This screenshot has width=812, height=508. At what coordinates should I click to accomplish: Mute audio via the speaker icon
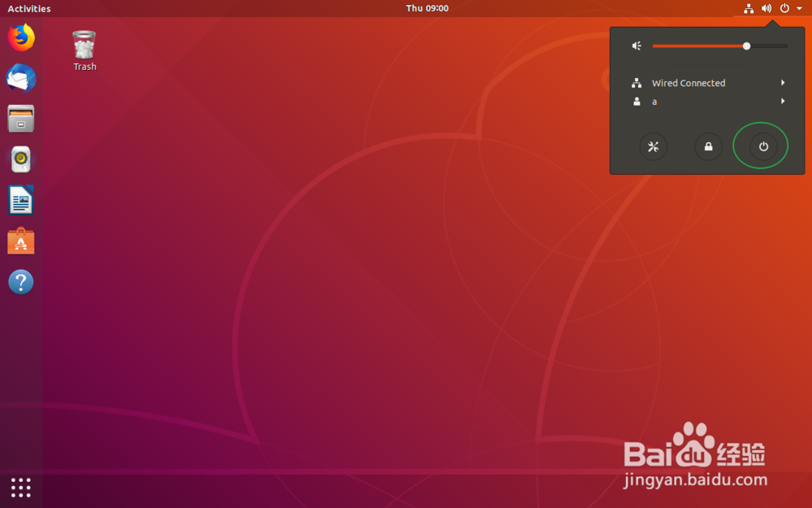pos(636,46)
